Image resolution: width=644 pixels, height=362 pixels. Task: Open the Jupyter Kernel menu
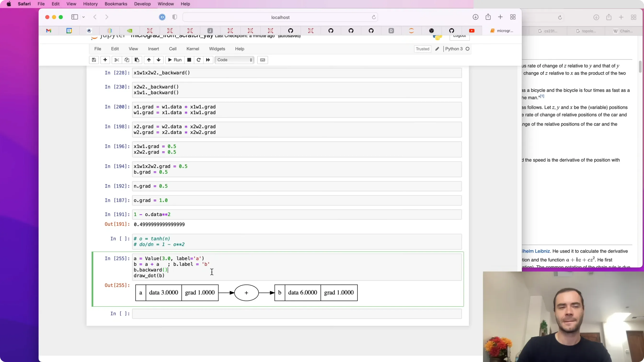coord(193,49)
